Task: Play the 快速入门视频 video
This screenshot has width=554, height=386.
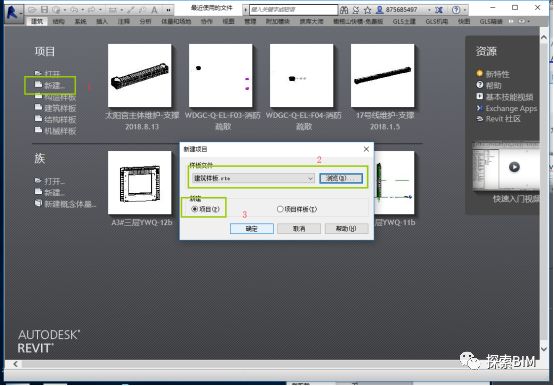Action: pyautogui.click(x=514, y=167)
